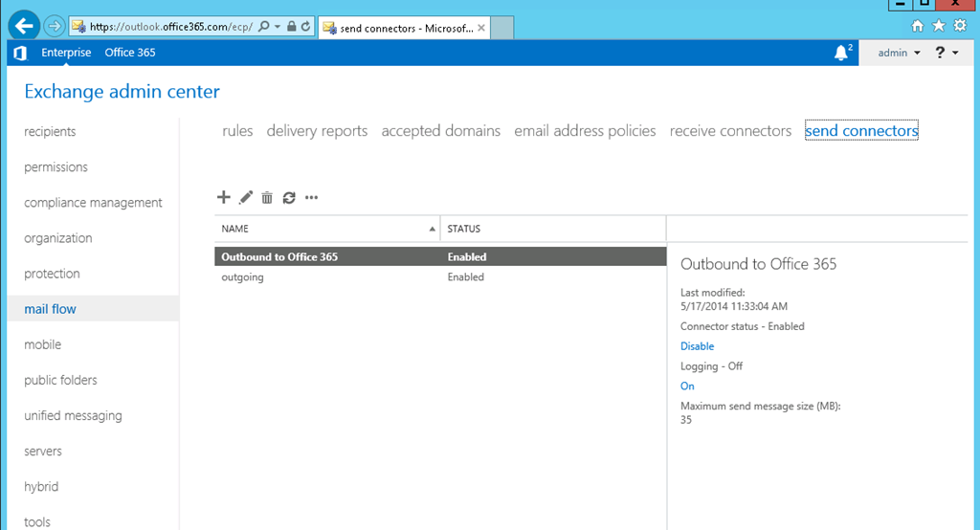
Task: Open organization in the left navigation
Action: pyautogui.click(x=58, y=238)
